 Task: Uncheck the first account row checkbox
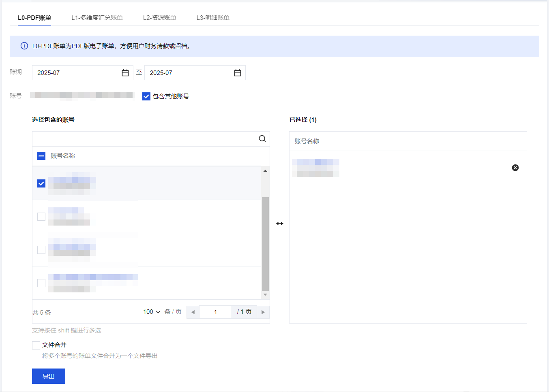click(41, 183)
